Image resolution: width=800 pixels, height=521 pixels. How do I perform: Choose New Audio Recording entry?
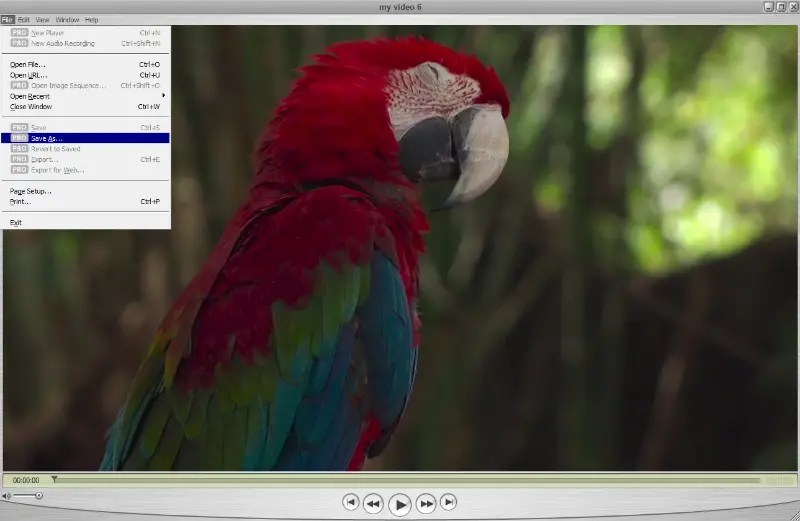[x=86, y=43]
